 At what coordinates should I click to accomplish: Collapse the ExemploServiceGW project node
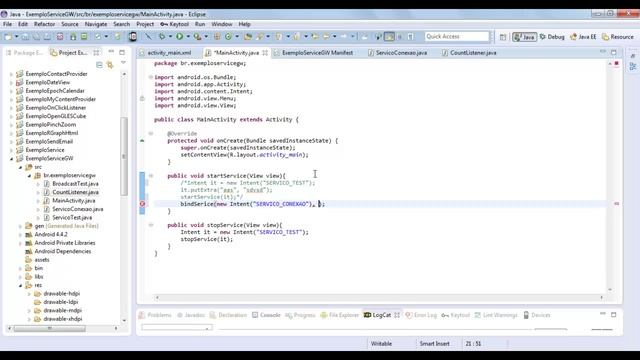[11, 158]
